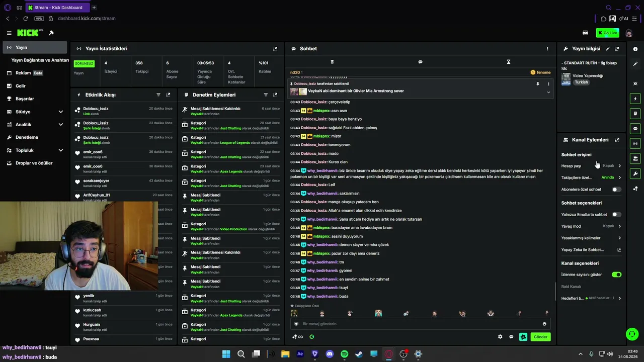Viewport: 644px width, 362px height.
Task: Open Hesap yaşı setting options
Action: (x=591, y=166)
